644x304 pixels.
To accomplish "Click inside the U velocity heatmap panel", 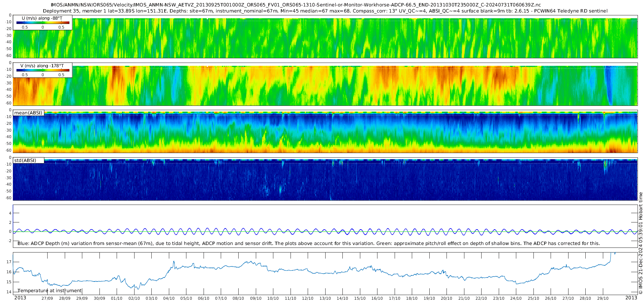I will coord(325,38).
